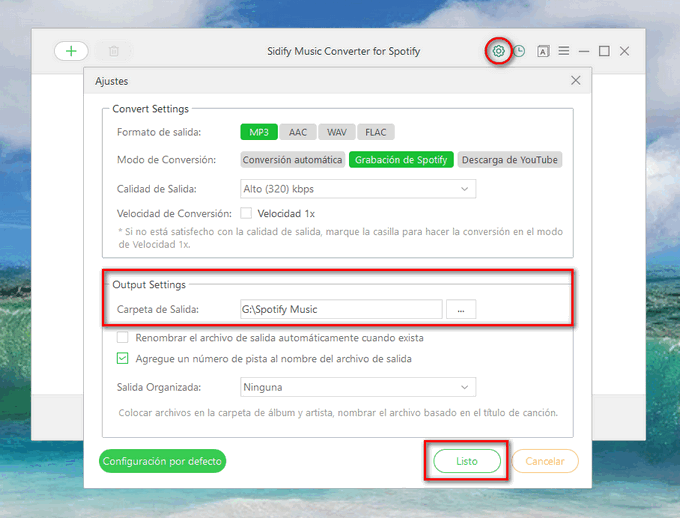680x518 pixels.
Task: Close the Sidify main window
Action: [x=624, y=51]
